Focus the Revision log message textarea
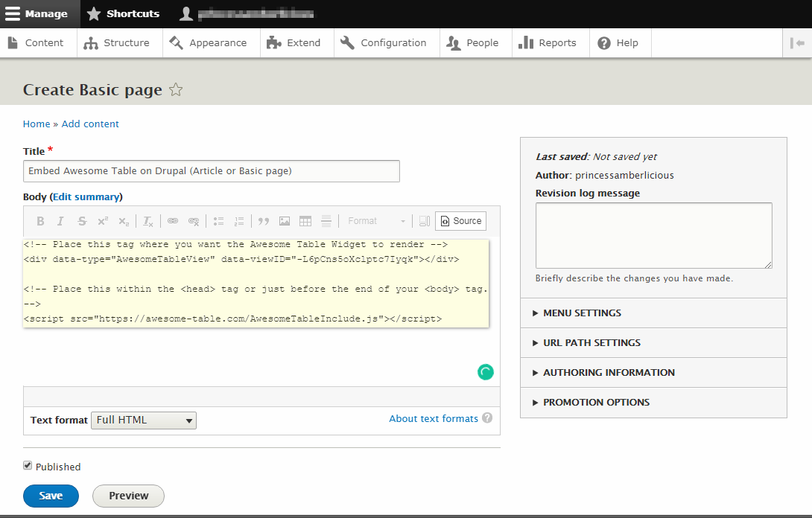 (x=653, y=235)
